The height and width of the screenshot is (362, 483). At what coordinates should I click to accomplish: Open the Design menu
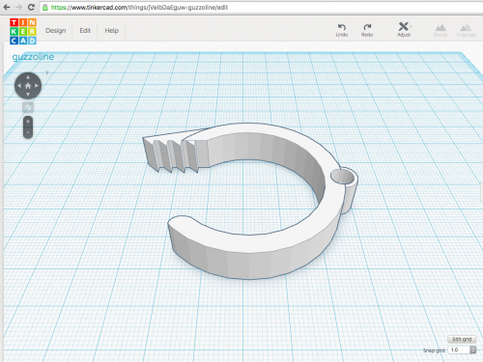[x=56, y=31]
